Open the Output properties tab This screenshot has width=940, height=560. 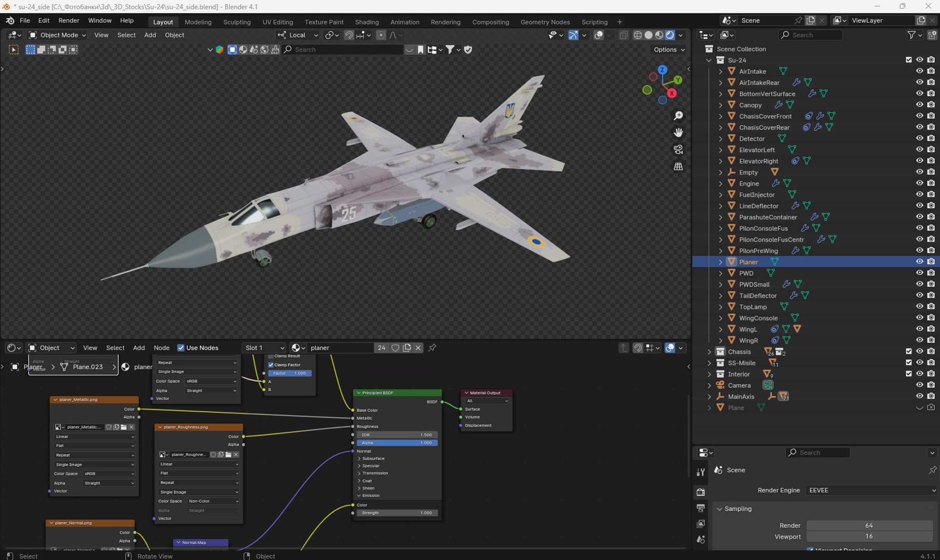(701, 508)
